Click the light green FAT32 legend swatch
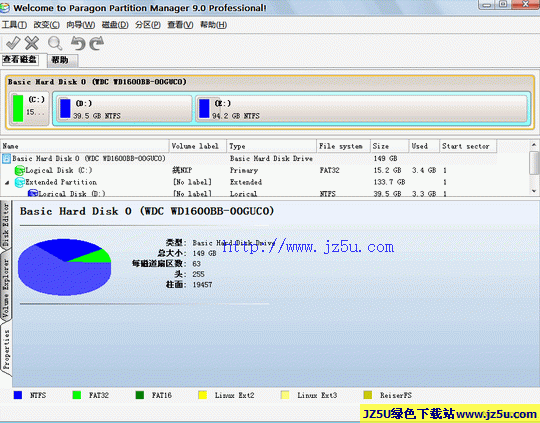Screen dimensions: 540x423 (x=77, y=395)
